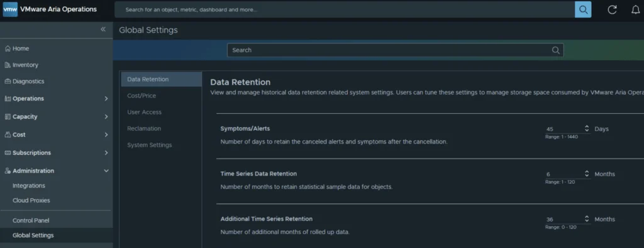The image size is (644, 248).
Task: Click the Symptoms/Alerts setting label
Action: 245,129
